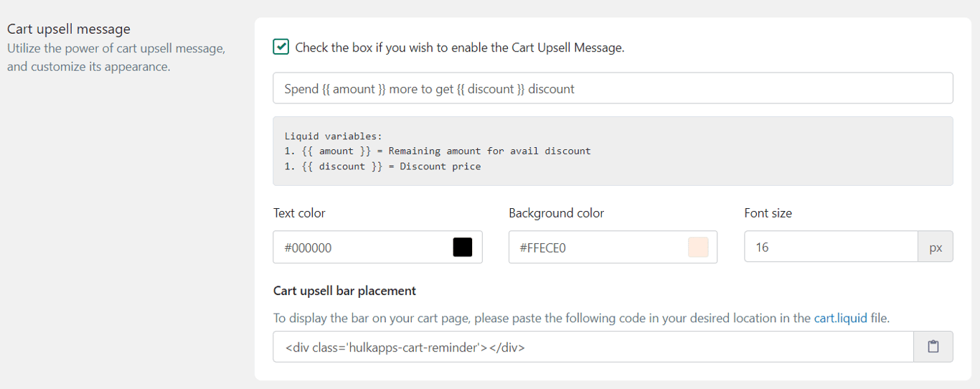Click the 'Background color' label
Screen dimensions: 980x389
pyautogui.click(x=556, y=213)
